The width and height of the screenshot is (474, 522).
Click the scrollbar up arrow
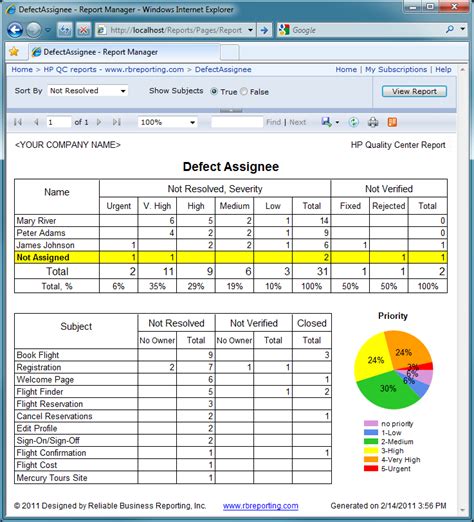pyautogui.click(x=462, y=70)
